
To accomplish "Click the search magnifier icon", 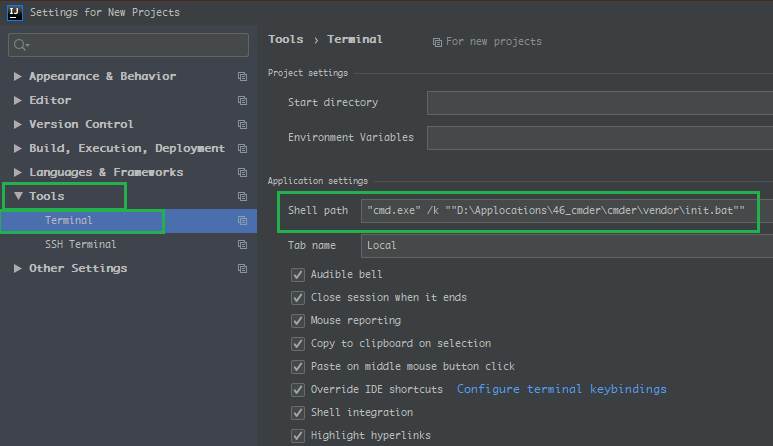I will coord(20,45).
